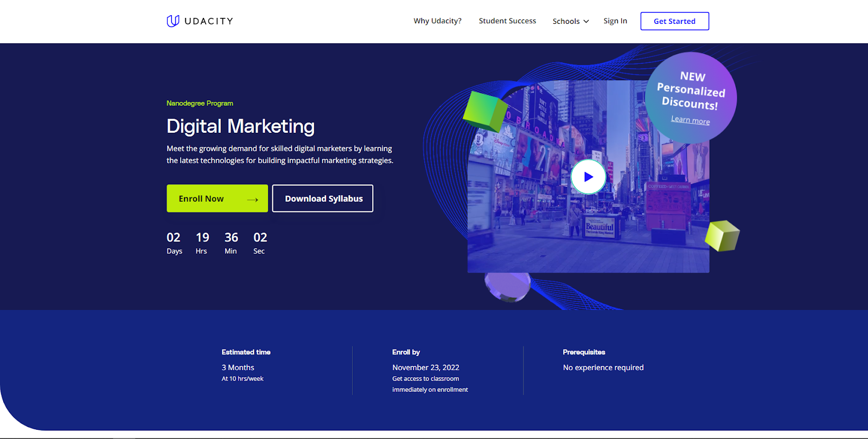Viewport: 868px width, 439px height.
Task: Click Sign In
Action: [615, 21]
